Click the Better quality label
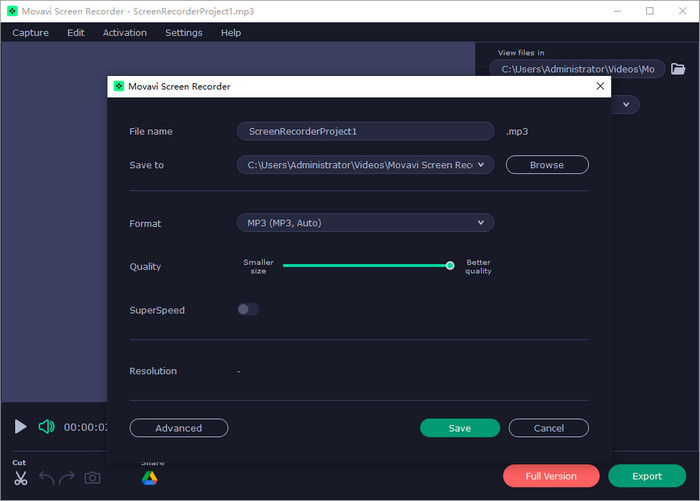The height and width of the screenshot is (501, 700). 478,267
